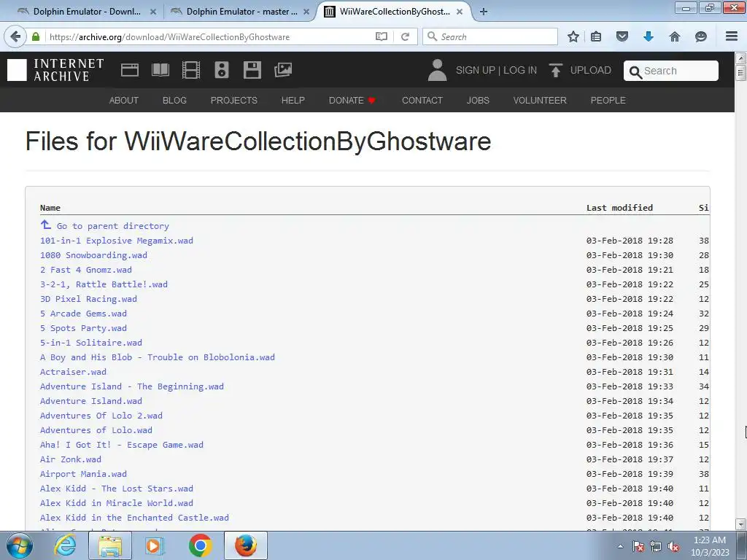The height and width of the screenshot is (560, 747).
Task: Open the Internet Archive texts book icon
Action: click(160, 70)
